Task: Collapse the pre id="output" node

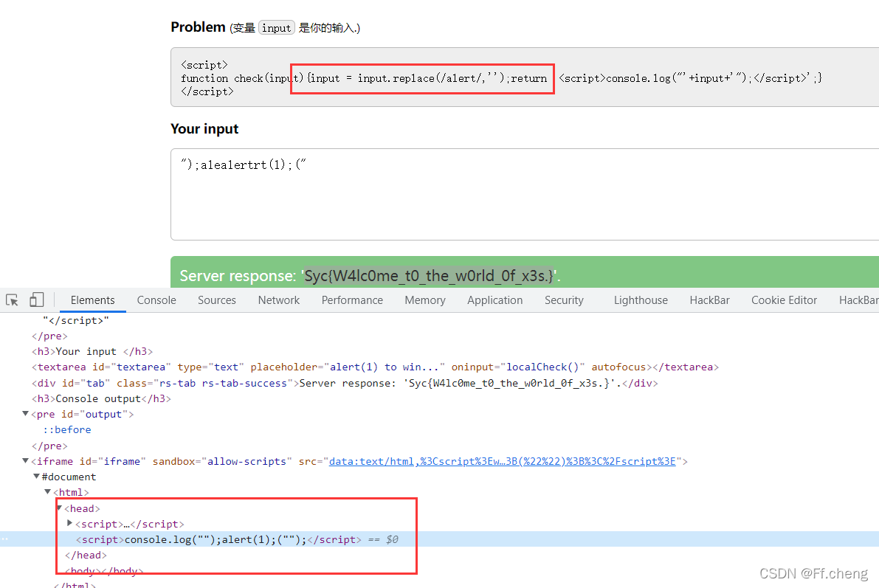Action: click(25, 414)
